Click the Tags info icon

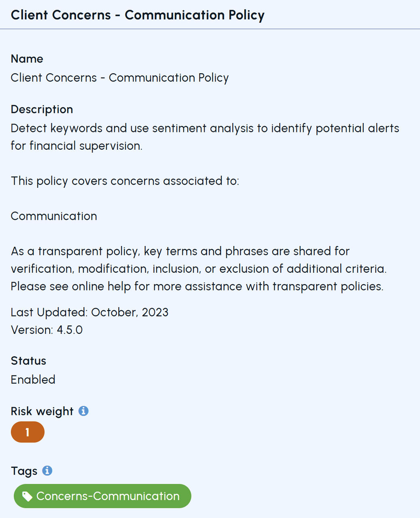[x=47, y=471]
